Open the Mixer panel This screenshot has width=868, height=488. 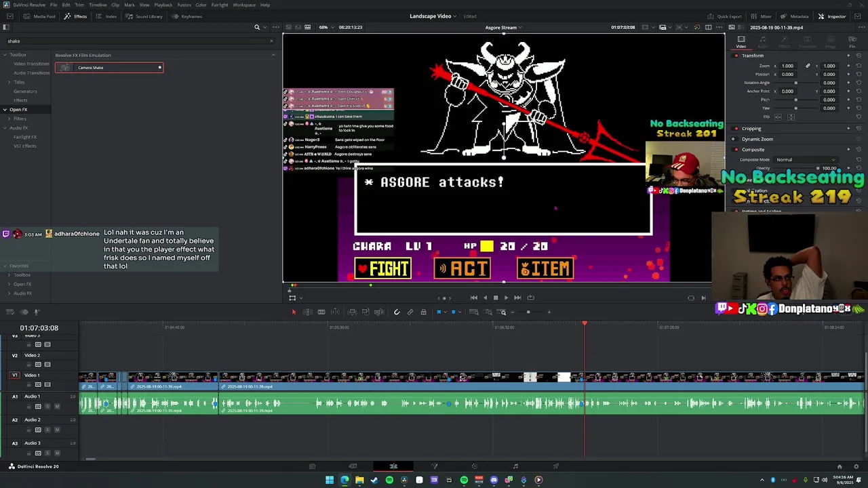click(762, 16)
